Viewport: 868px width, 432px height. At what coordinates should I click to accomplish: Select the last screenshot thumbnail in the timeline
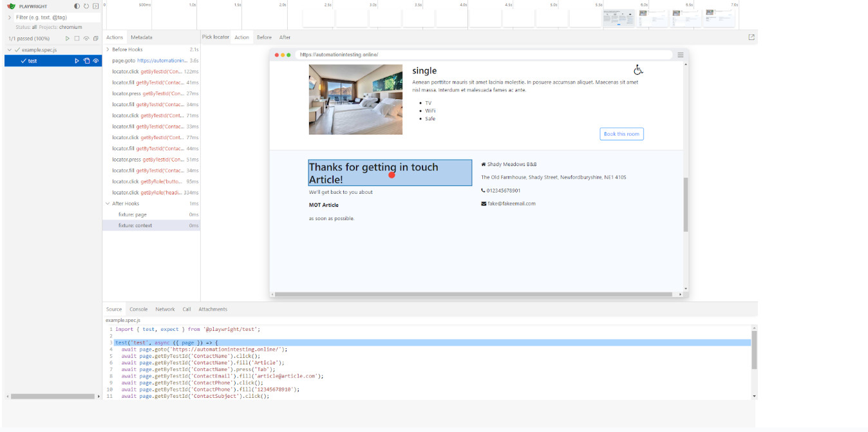tap(719, 17)
